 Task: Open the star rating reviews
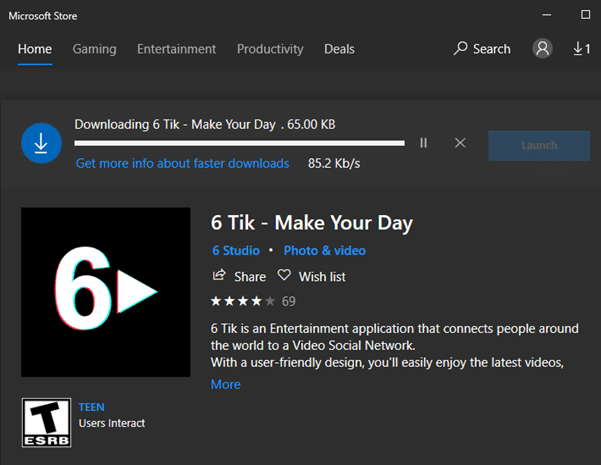[x=243, y=301]
